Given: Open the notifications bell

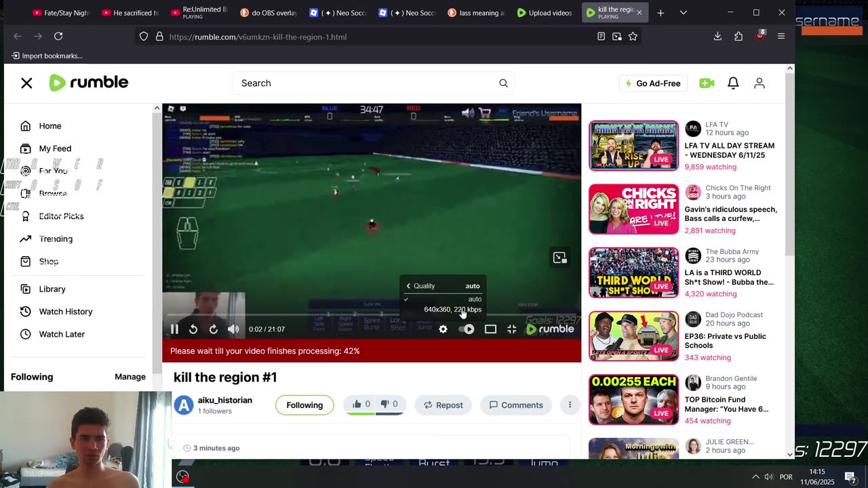Looking at the screenshot, I should point(733,83).
